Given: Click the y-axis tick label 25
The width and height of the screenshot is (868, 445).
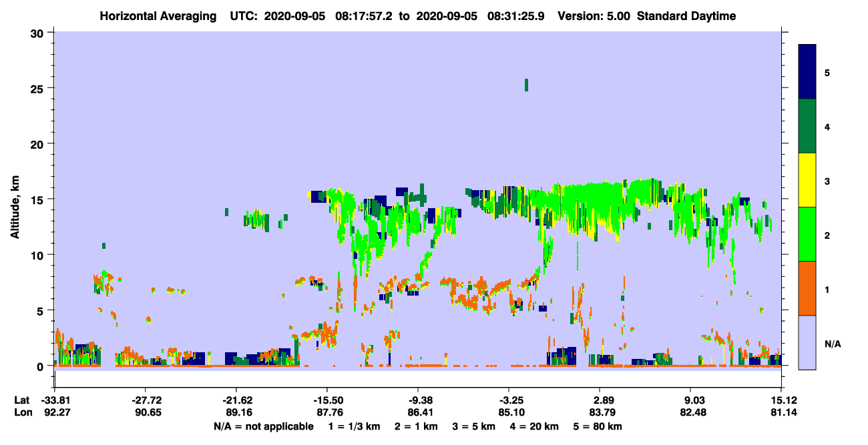Looking at the screenshot, I should pyautogui.click(x=39, y=89).
